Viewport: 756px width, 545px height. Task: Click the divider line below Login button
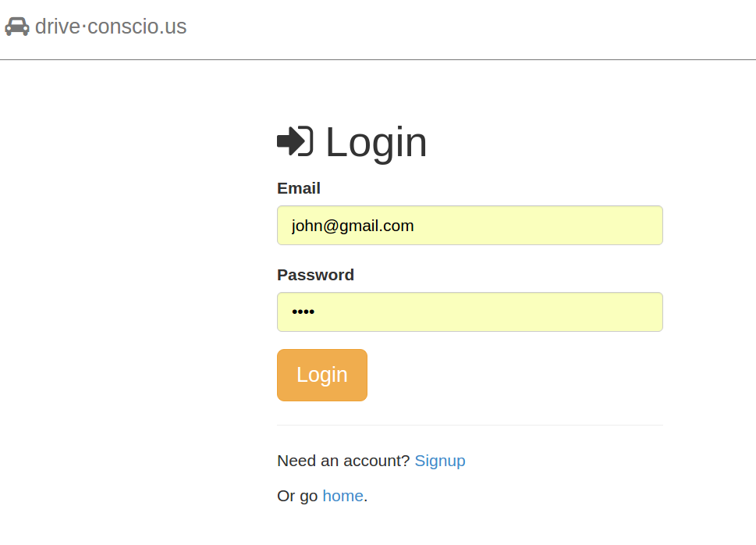470,426
